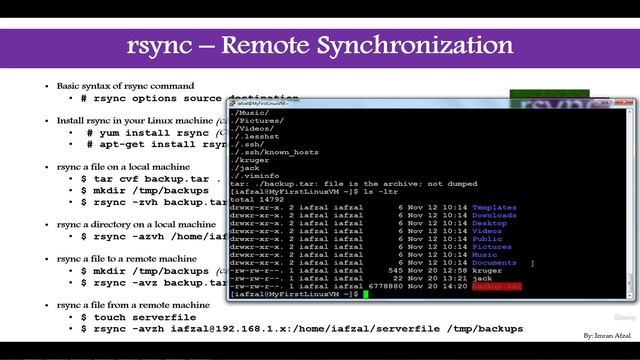Click the 'Documents' directory in the listing
The height and width of the screenshot is (360, 640).
494,263
